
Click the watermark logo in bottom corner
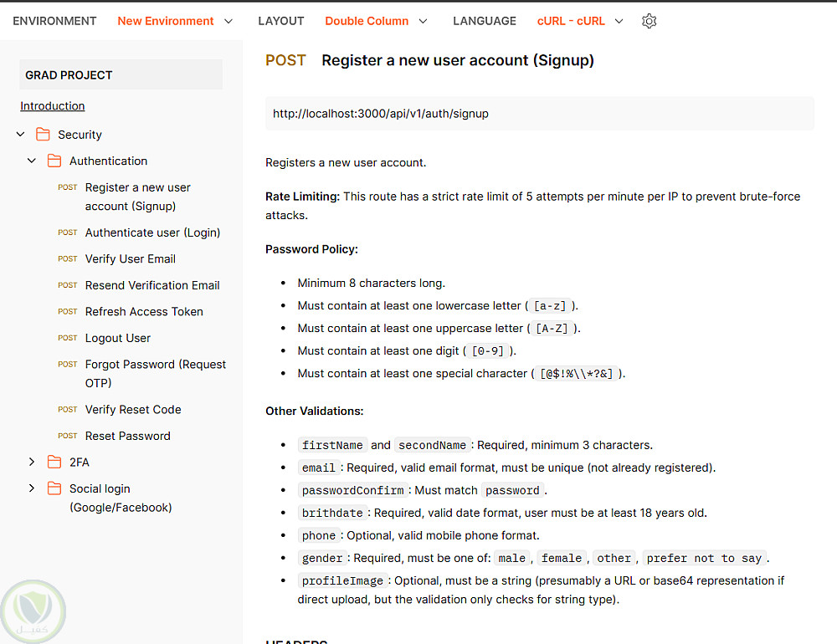click(33, 611)
